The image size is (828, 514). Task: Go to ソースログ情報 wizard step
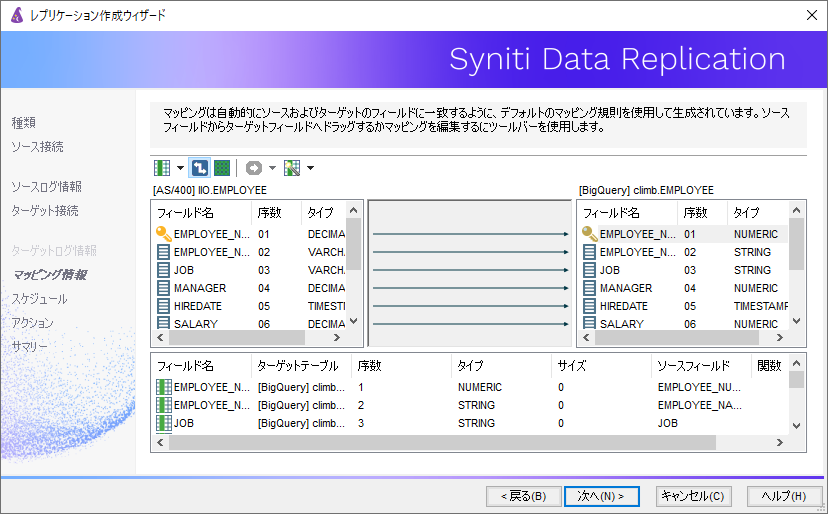[x=46, y=186]
